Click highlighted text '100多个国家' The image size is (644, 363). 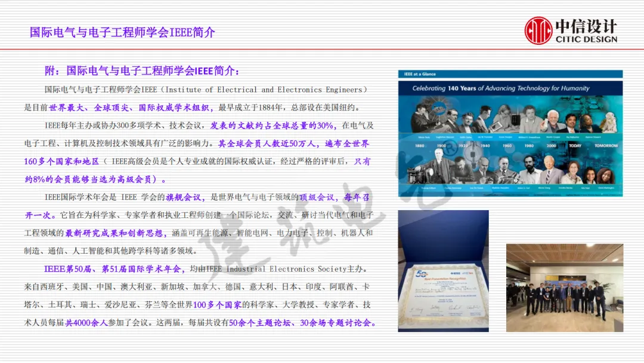click(x=217, y=305)
